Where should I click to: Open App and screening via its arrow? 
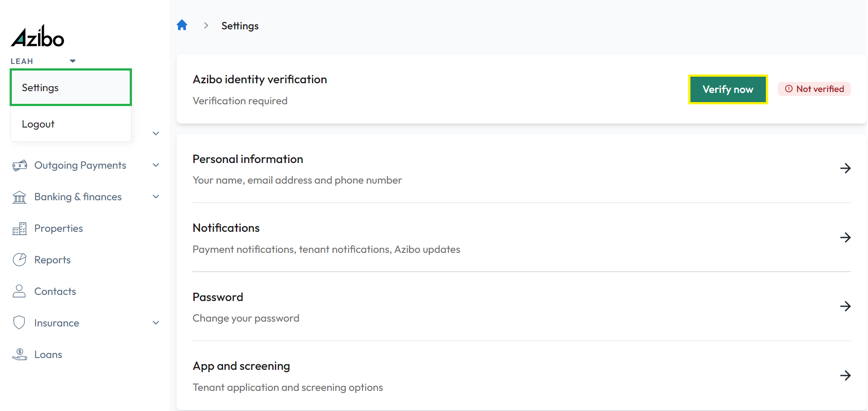pyautogui.click(x=845, y=376)
